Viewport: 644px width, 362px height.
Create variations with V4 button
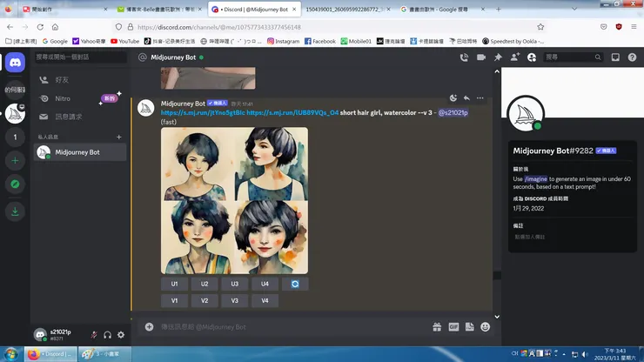point(265,301)
